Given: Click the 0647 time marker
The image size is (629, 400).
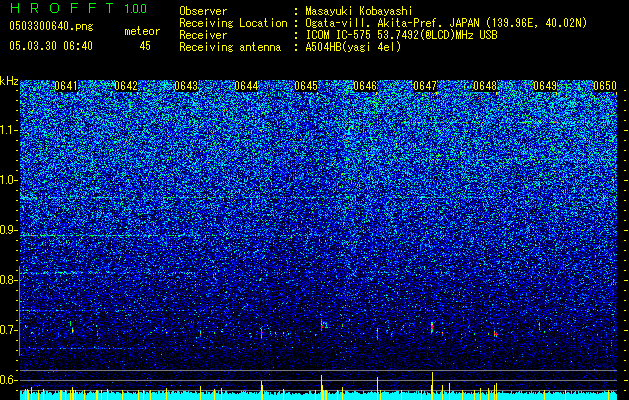Looking at the screenshot, I should tap(425, 86).
